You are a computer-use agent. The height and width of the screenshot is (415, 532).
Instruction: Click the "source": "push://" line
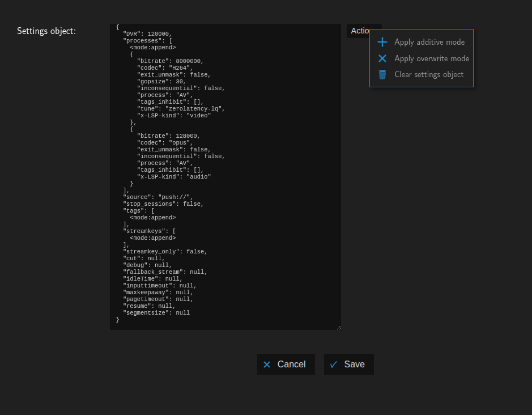point(158,197)
